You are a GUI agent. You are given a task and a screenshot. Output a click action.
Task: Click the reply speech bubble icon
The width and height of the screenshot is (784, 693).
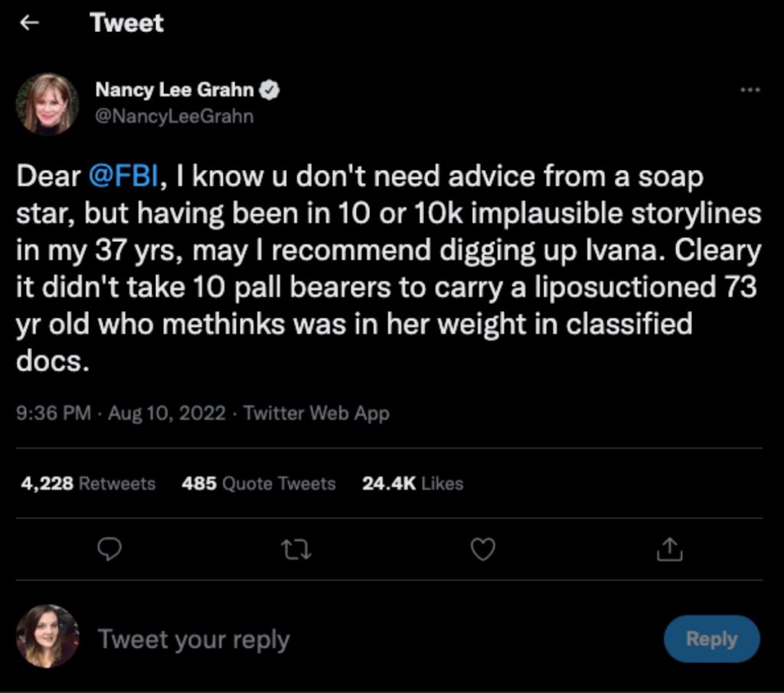[112, 548]
